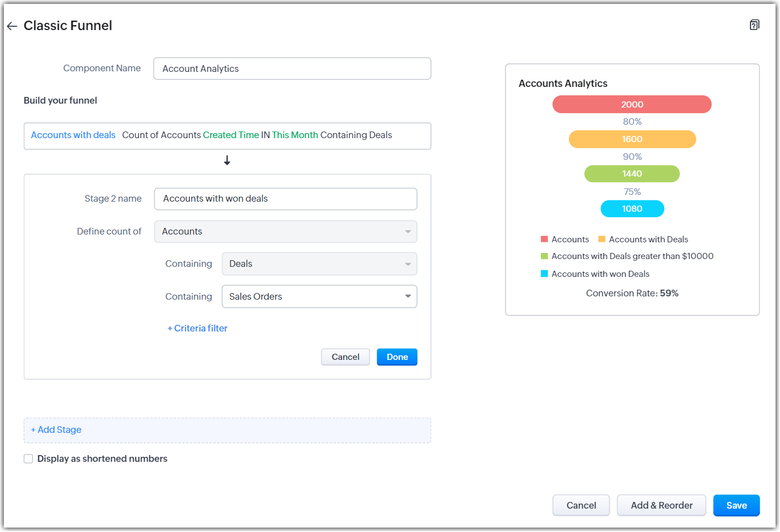This screenshot has width=780, height=532.
Task: Click the red 2000 funnel bar
Action: (632, 105)
